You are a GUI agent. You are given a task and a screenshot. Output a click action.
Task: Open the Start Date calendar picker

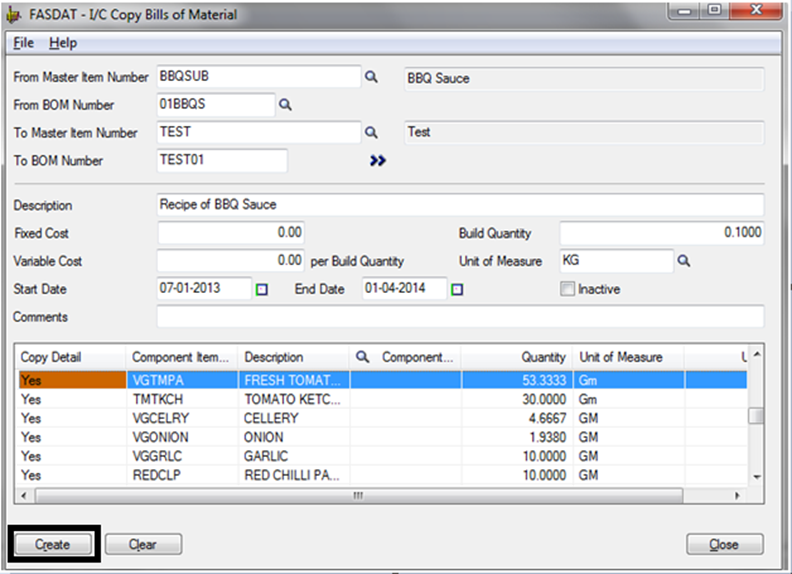tap(262, 290)
